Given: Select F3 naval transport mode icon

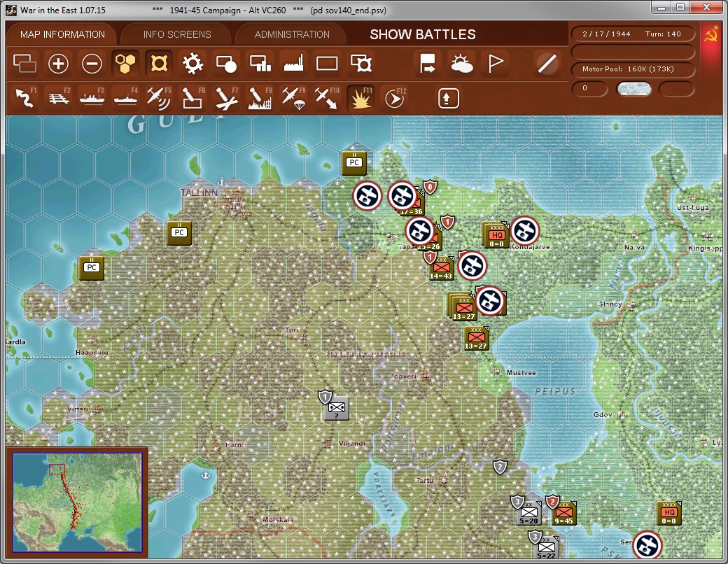Looking at the screenshot, I should tap(92, 98).
